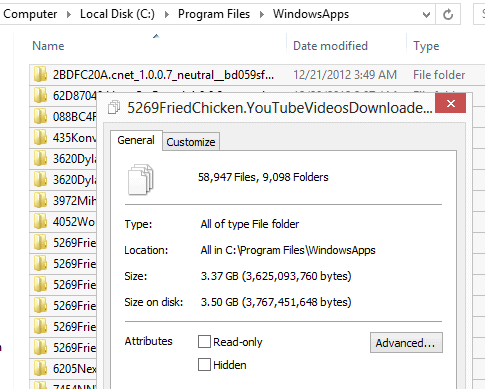Image resolution: width=485 pixels, height=389 pixels.
Task: Select the General tab
Action: (136, 140)
